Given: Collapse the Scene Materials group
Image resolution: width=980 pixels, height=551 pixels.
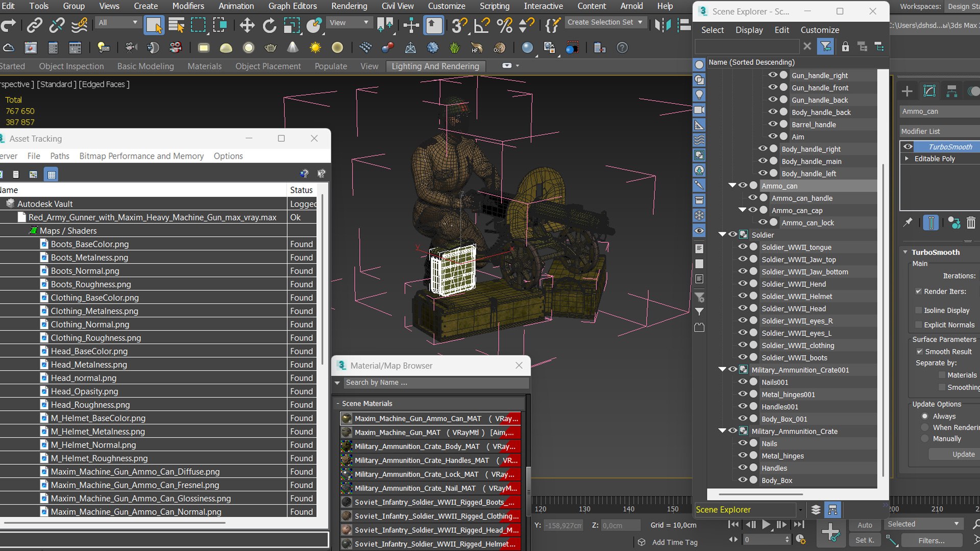Looking at the screenshot, I should point(338,404).
